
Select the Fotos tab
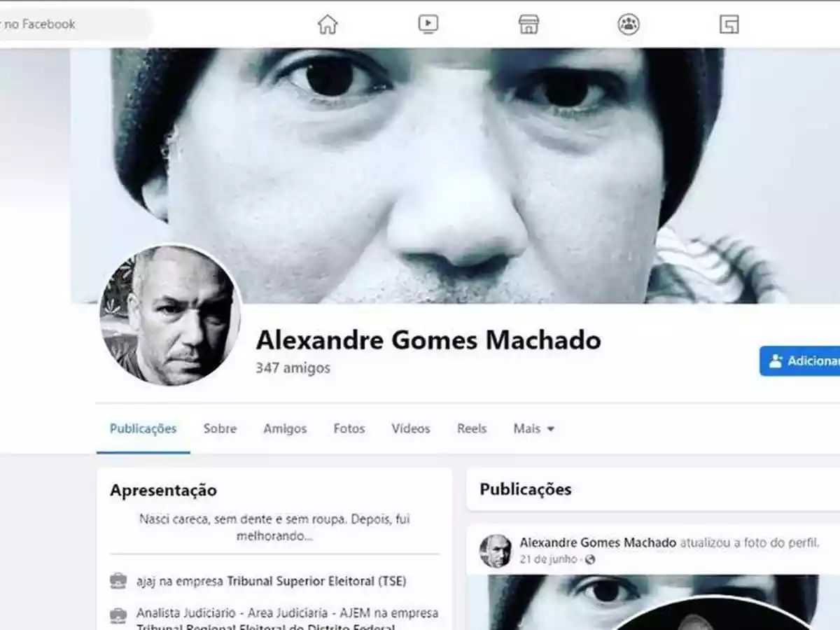click(x=349, y=428)
